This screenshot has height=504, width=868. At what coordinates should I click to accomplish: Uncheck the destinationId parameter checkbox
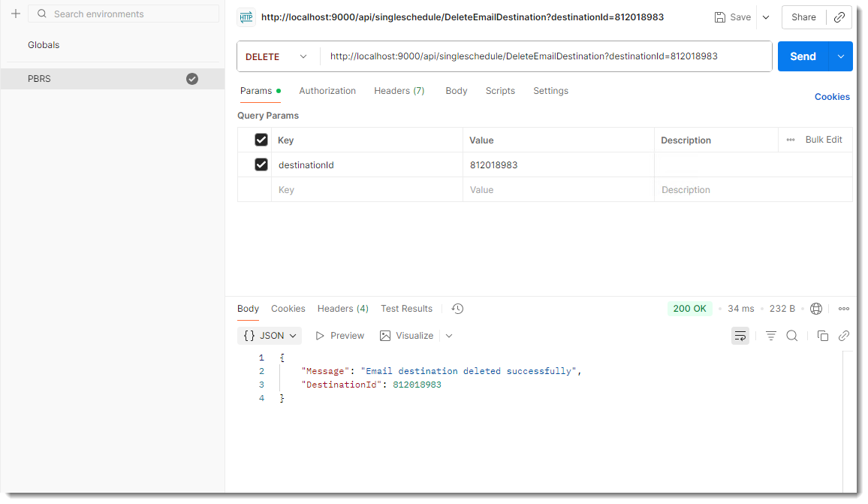pos(261,164)
